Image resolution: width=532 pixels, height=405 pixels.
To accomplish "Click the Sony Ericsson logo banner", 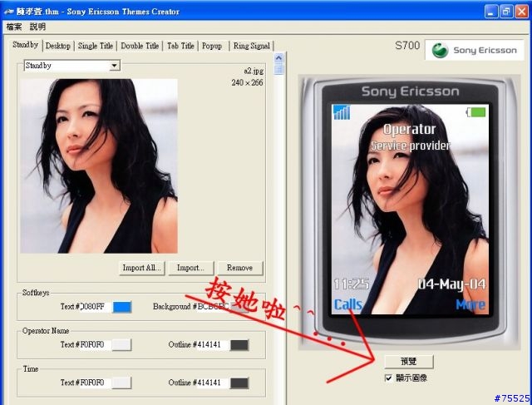I will pyautogui.click(x=475, y=50).
